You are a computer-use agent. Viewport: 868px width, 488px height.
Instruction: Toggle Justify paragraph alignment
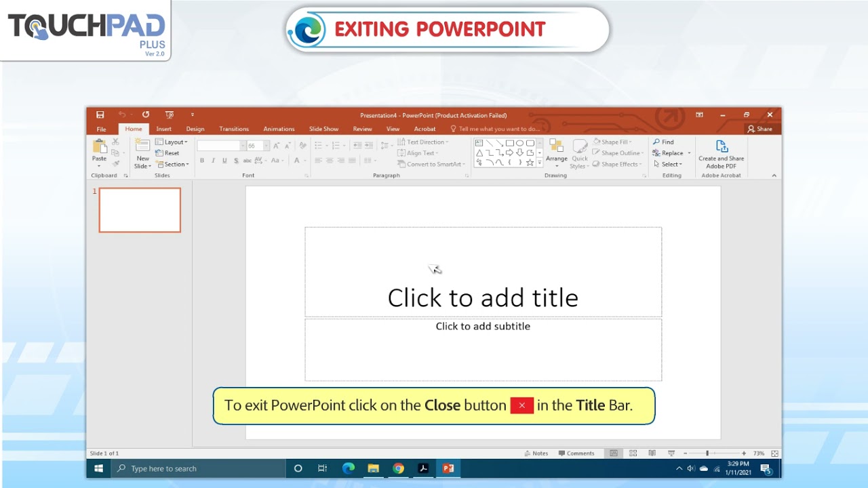(352, 161)
